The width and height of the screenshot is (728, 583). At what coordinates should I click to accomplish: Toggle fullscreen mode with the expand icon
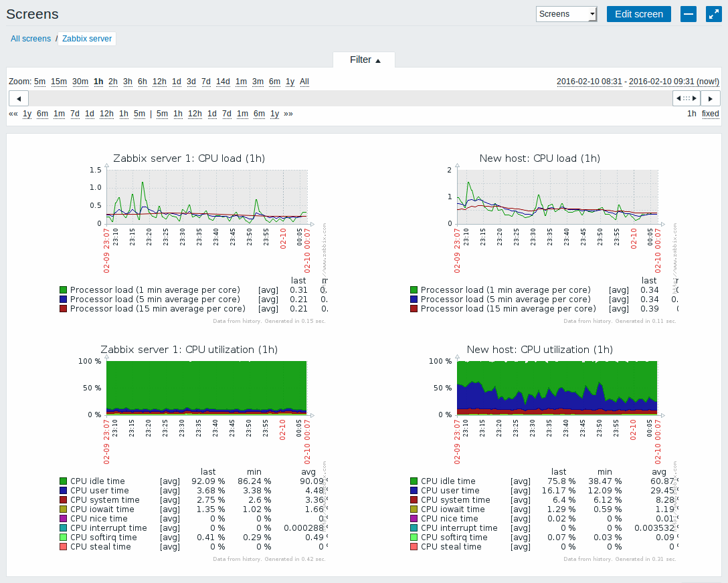click(x=713, y=14)
